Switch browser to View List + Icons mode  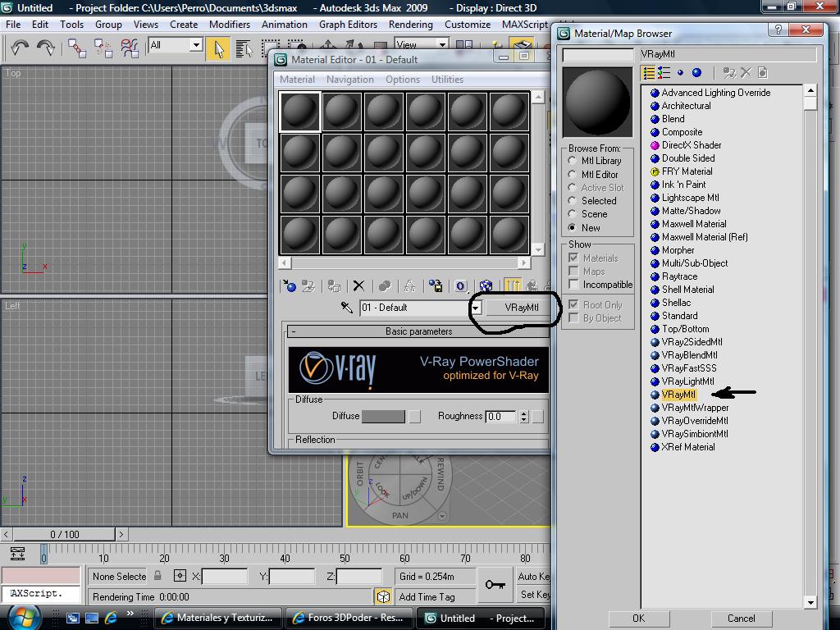click(x=664, y=73)
